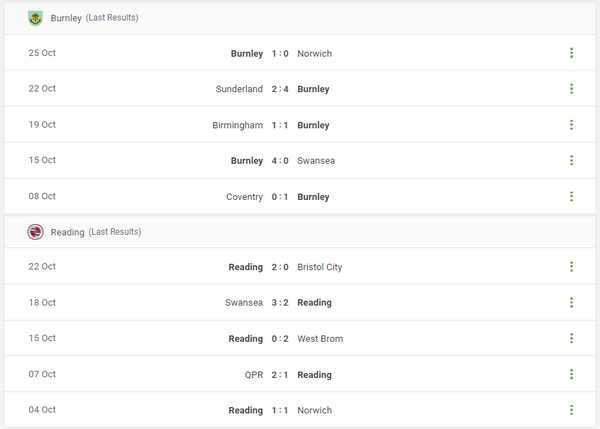
Task: Open options menu for Reading vs Bristol City
Action: pos(571,267)
